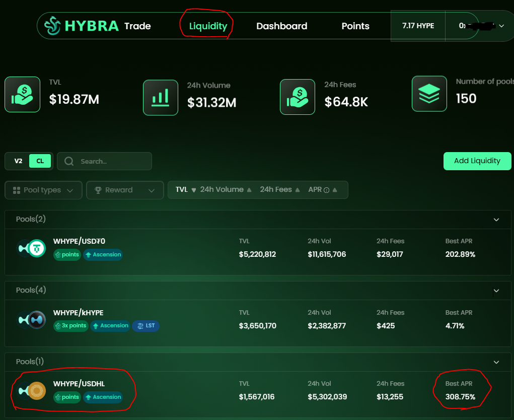Click the 24h Fees hand-coin icon
The height and width of the screenshot is (420, 514).
[x=298, y=97]
